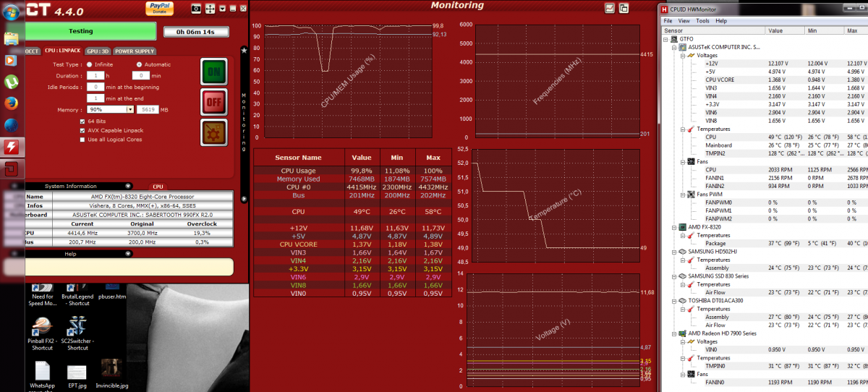This screenshot has width=868, height=392.
Task: Click the star icon above Monitoring sidebar
Action: coord(244,51)
